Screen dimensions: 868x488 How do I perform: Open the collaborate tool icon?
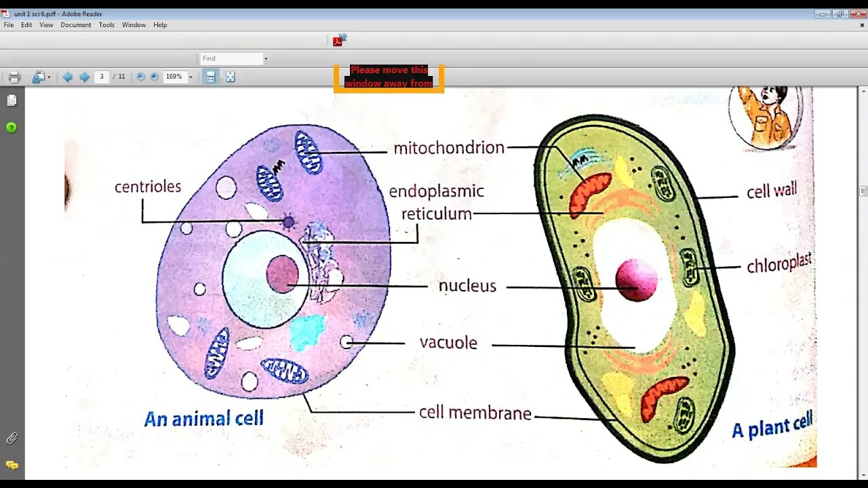point(39,77)
